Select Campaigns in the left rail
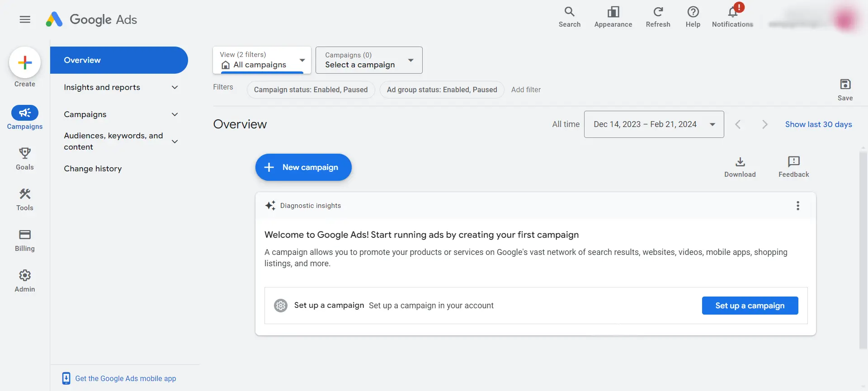The height and width of the screenshot is (391, 868). tap(25, 118)
